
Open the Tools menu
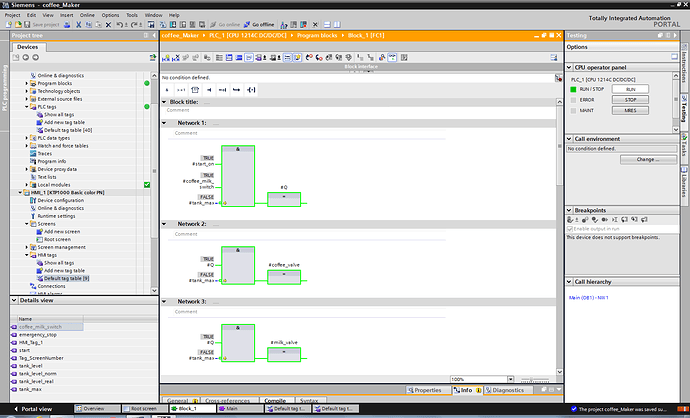pyautogui.click(x=132, y=15)
